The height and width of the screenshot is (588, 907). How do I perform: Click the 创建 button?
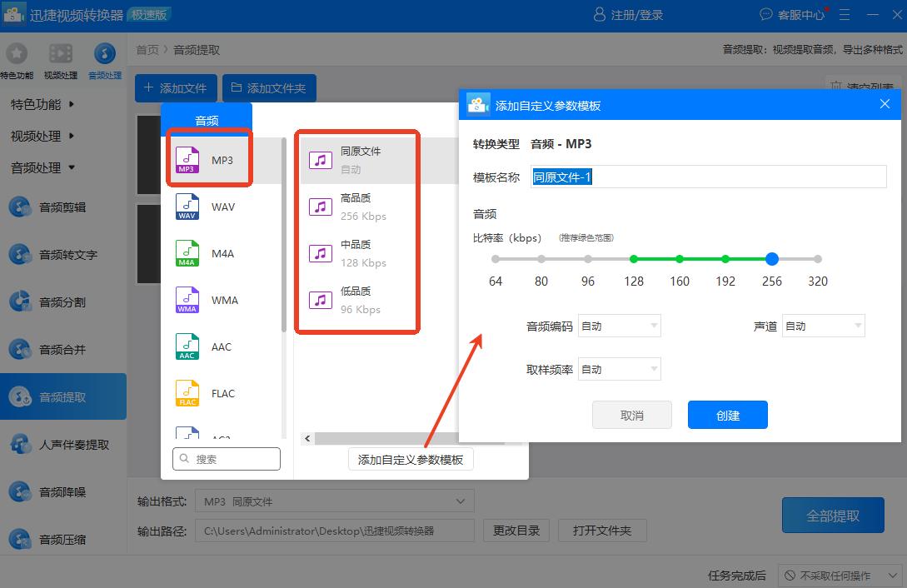pyautogui.click(x=727, y=415)
